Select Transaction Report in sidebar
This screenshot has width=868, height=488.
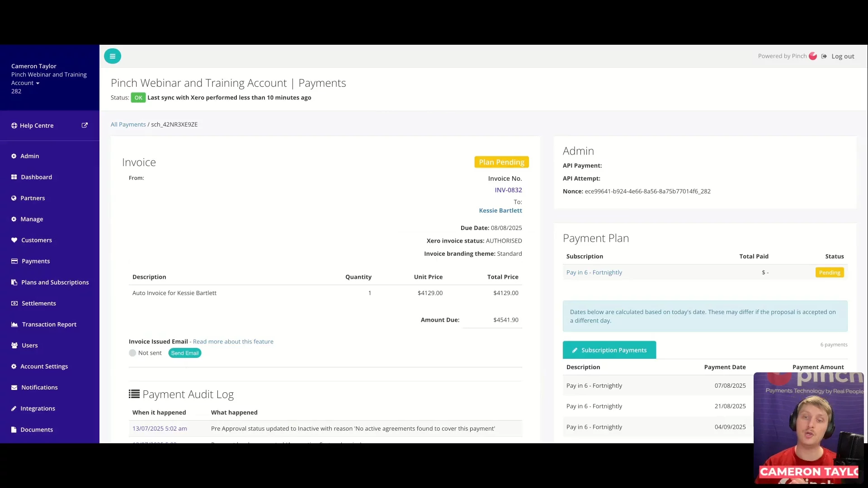[50, 324]
